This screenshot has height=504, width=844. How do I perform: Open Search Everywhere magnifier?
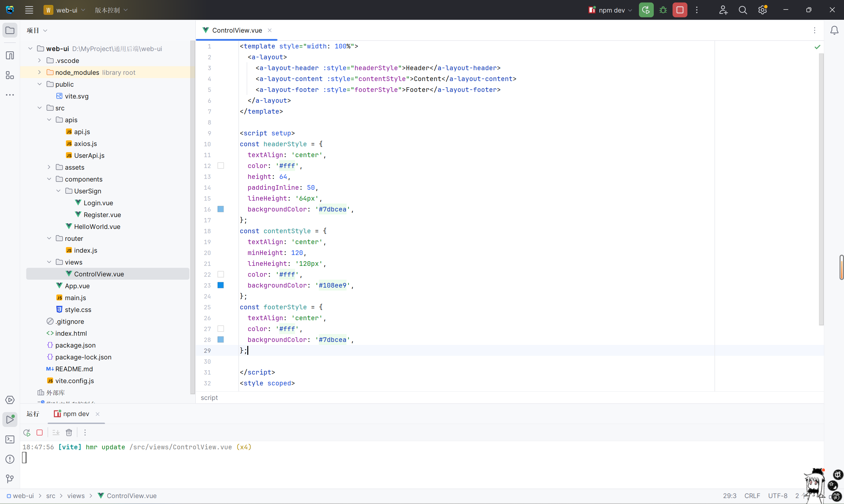pyautogui.click(x=743, y=10)
